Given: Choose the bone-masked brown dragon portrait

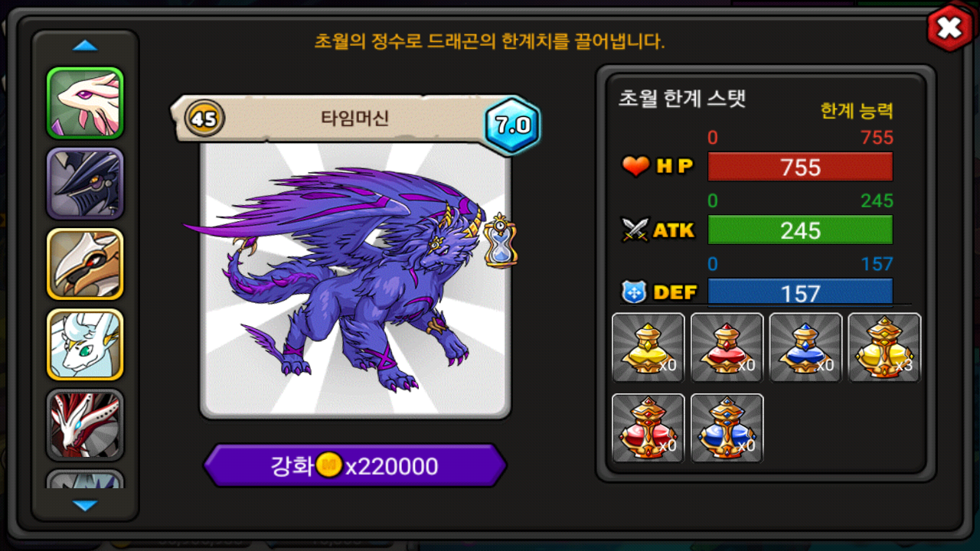Looking at the screenshot, I should [x=85, y=264].
